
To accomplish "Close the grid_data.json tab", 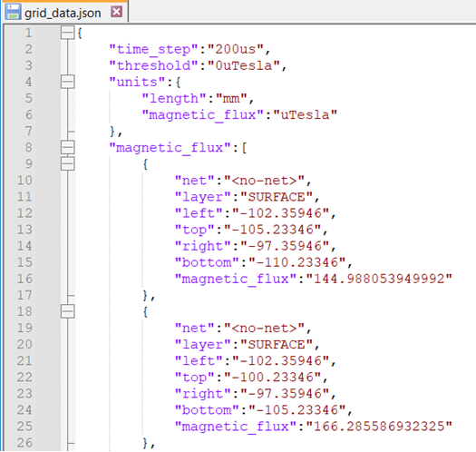I will (x=117, y=12).
